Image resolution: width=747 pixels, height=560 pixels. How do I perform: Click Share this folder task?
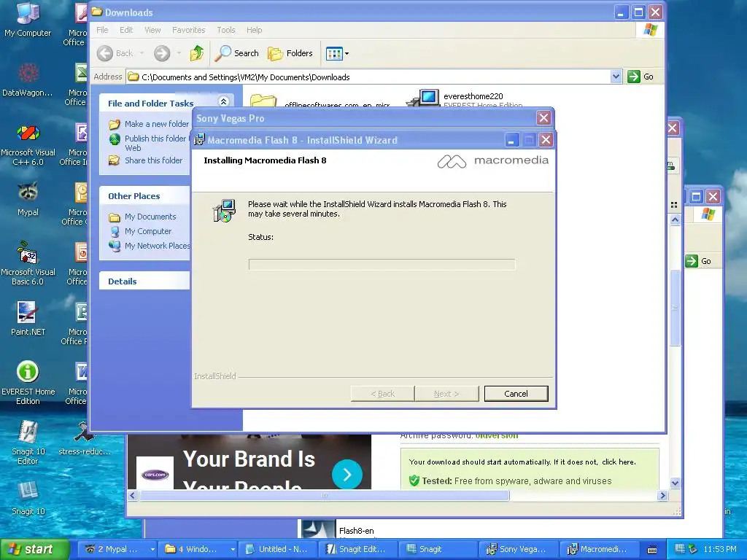pyautogui.click(x=146, y=160)
